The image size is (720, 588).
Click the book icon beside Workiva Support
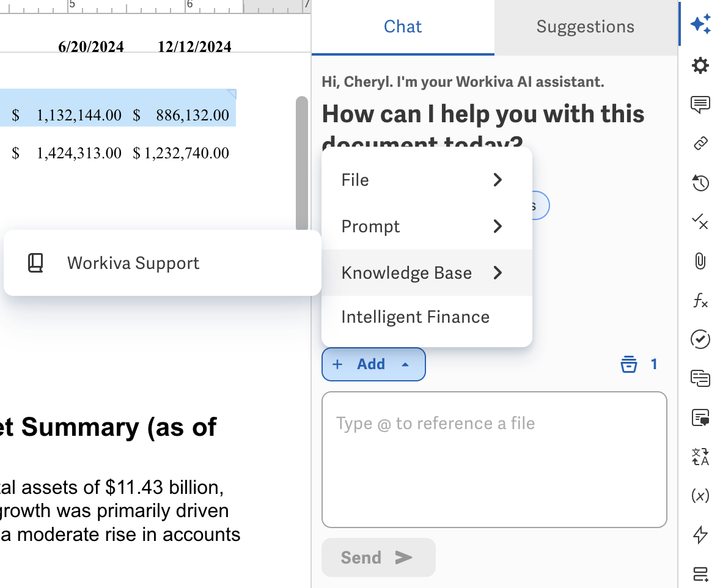35,263
